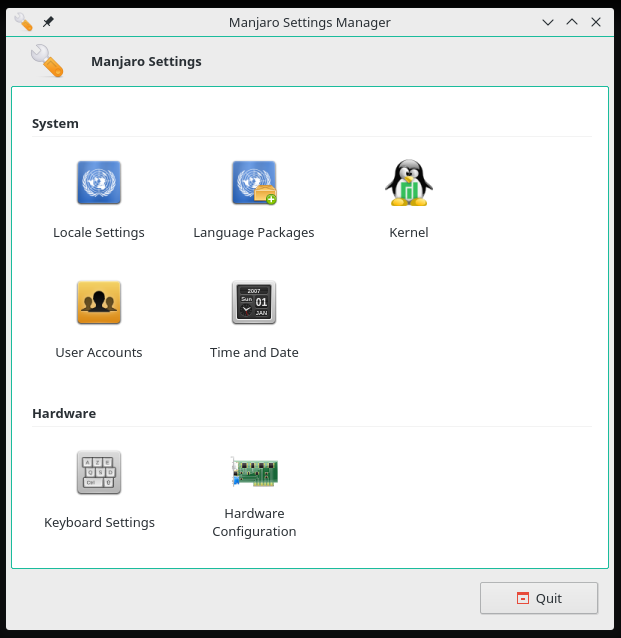Toggle the pin on all desktops icon
This screenshot has height=638, width=621.
(x=48, y=22)
